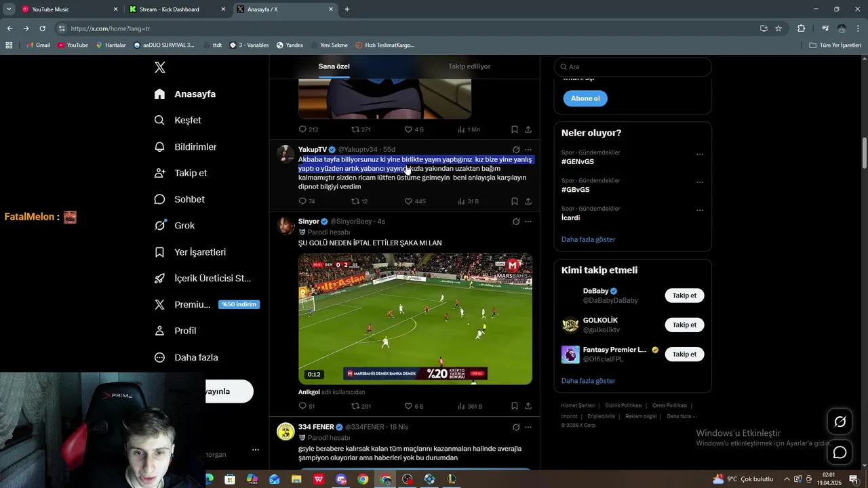Image resolution: width=868 pixels, height=488 pixels.
Task: Repost the Sinyor post
Action: pos(355,406)
